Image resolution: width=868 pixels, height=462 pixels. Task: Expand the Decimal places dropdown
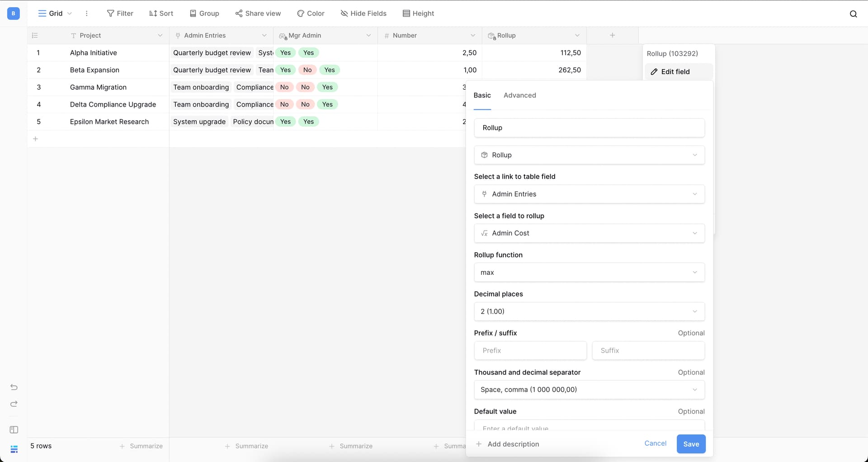589,311
